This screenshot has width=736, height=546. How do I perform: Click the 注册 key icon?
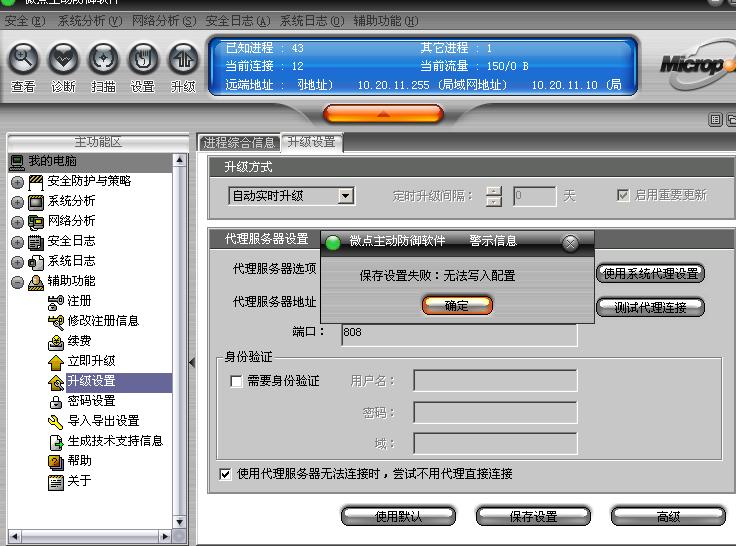[x=56, y=302]
